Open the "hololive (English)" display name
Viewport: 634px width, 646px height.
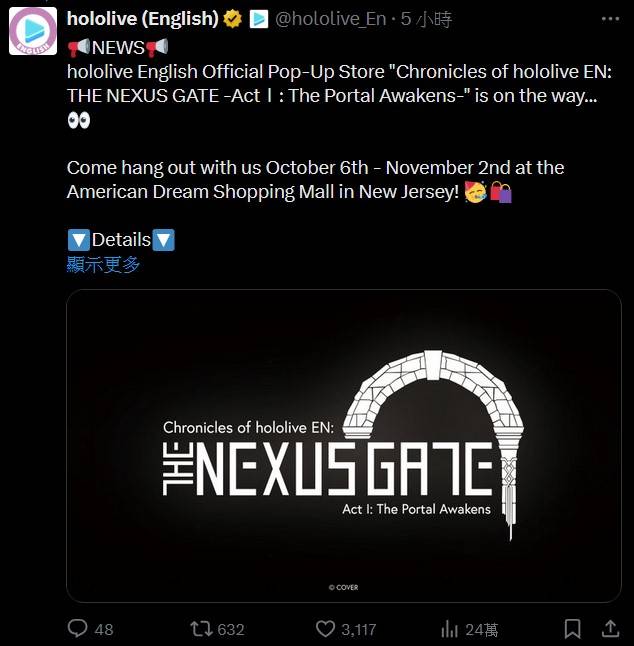143,19
